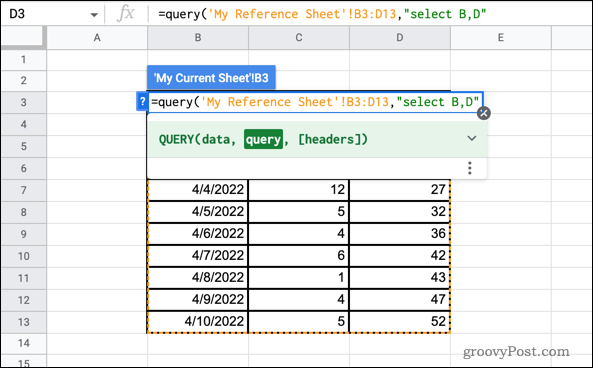Select column C header
Image resolution: width=593 pixels, height=368 pixels.
click(299, 37)
